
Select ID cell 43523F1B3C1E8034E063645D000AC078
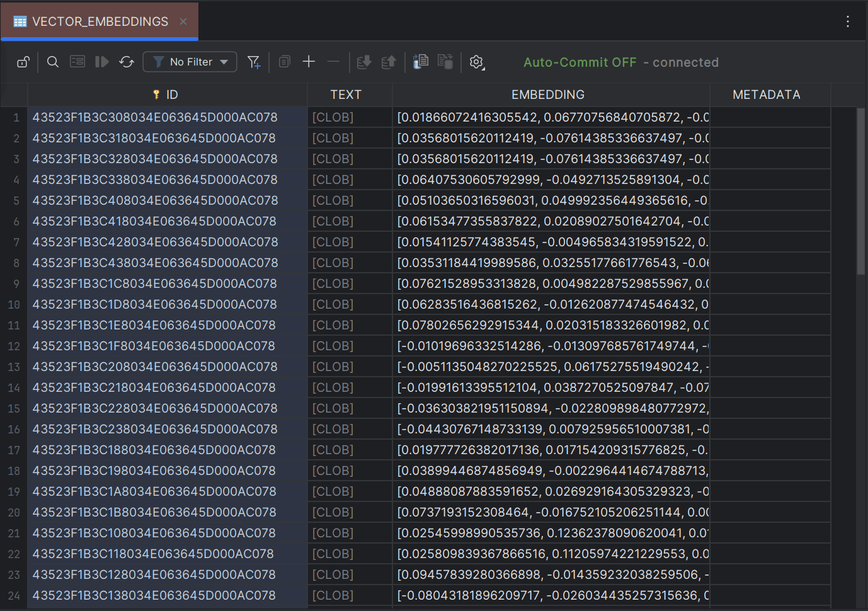pyautogui.click(x=168, y=325)
